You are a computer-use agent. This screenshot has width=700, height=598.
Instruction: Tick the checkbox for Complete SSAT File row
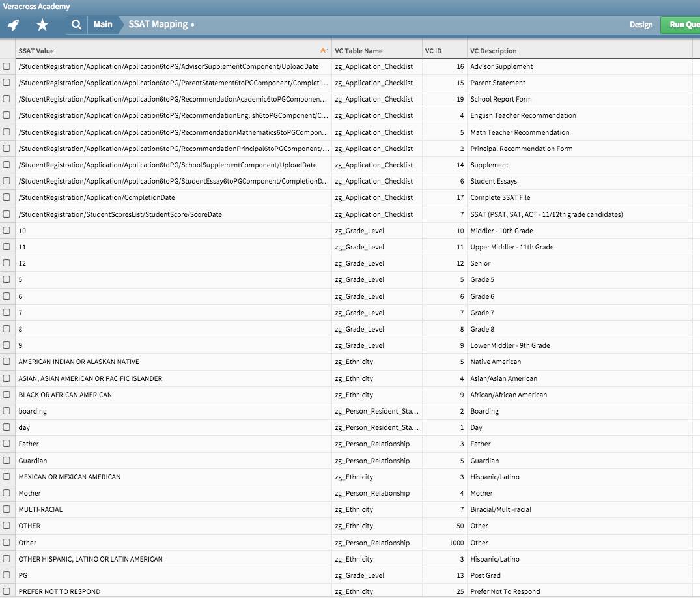[x=7, y=197]
